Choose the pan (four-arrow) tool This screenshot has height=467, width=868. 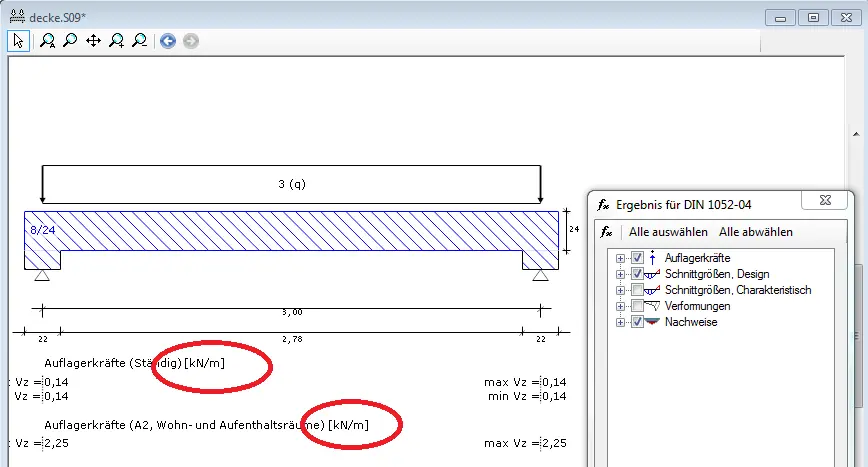click(94, 41)
